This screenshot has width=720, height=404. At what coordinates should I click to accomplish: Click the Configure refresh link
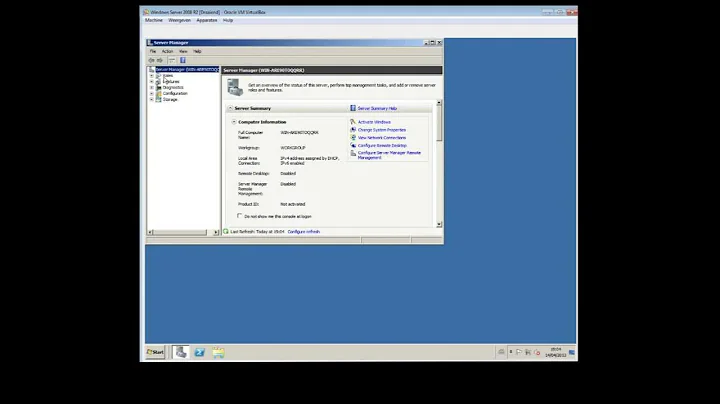(304, 232)
